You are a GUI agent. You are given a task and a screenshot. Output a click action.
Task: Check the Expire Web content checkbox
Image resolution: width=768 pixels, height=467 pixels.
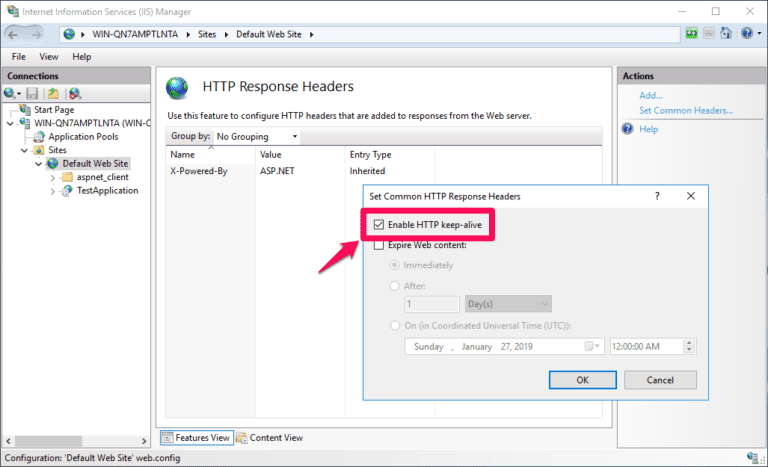(x=378, y=245)
